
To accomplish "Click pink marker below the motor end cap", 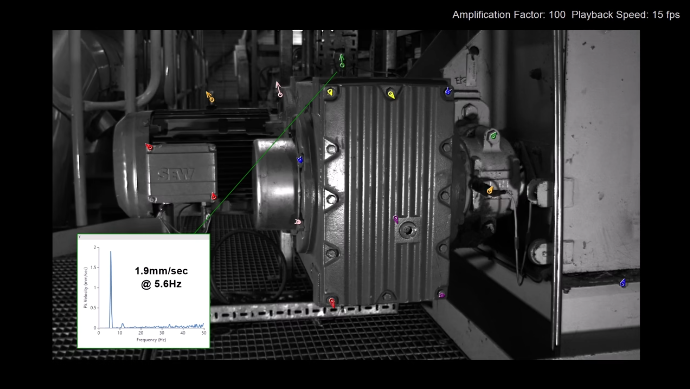I will [298, 222].
